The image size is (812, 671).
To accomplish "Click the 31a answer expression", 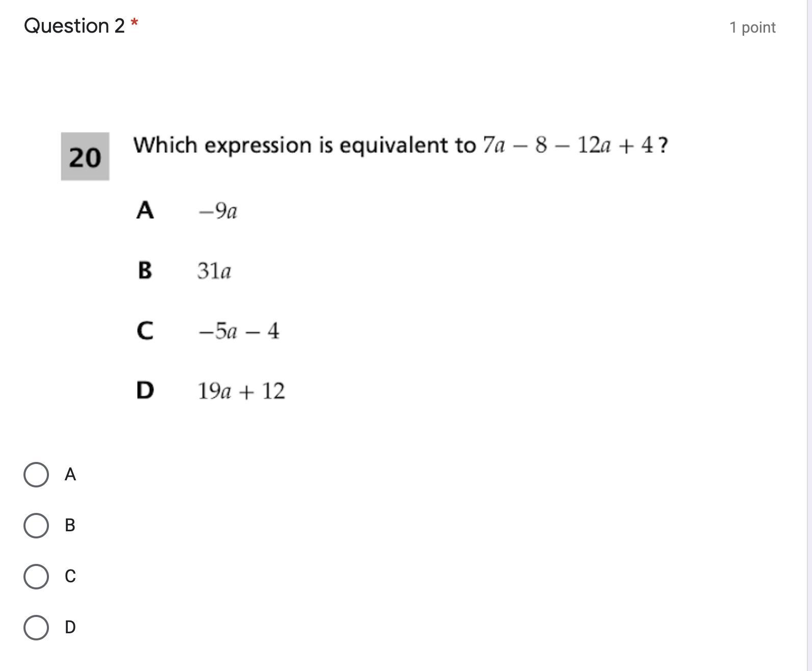I will 214,271.
